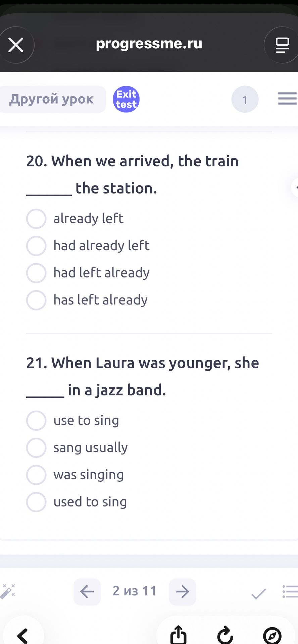The image size is (298, 644).
Task: Click the magic wand icon
Action: point(8,591)
